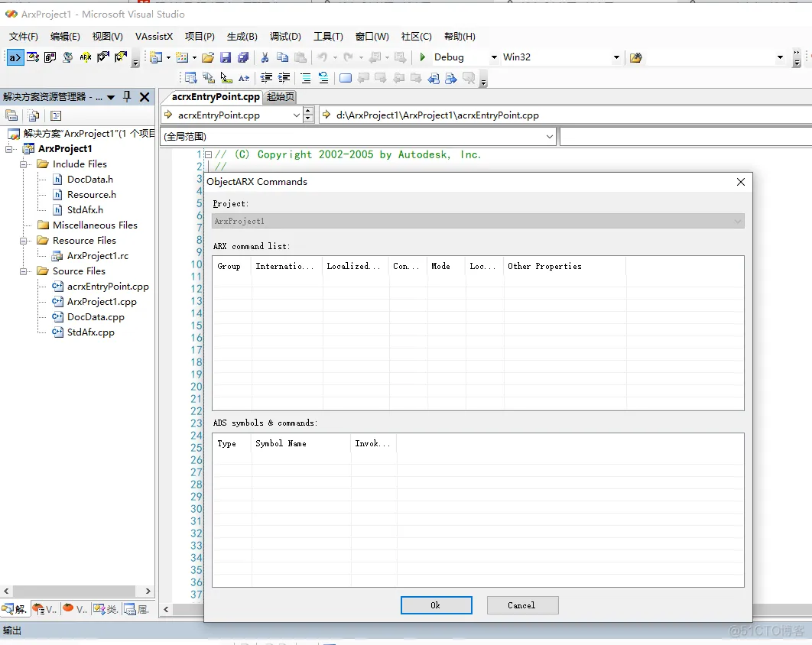The width and height of the screenshot is (812, 645).
Task: Collapse the Source Files folder
Action: (x=25, y=271)
